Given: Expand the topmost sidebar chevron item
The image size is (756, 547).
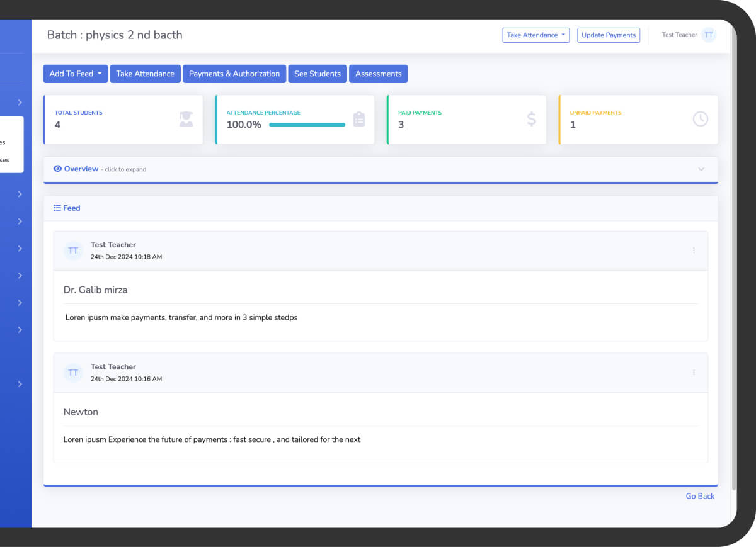Looking at the screenshot, I should pyautogui.click(x=20, y=102).
